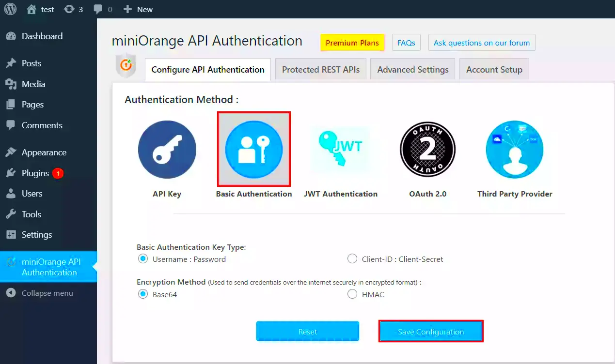The height and width of the screenshot is (364, 615).
Task: Click the Appearance paintbrush icon
Action: coord(11,152)
